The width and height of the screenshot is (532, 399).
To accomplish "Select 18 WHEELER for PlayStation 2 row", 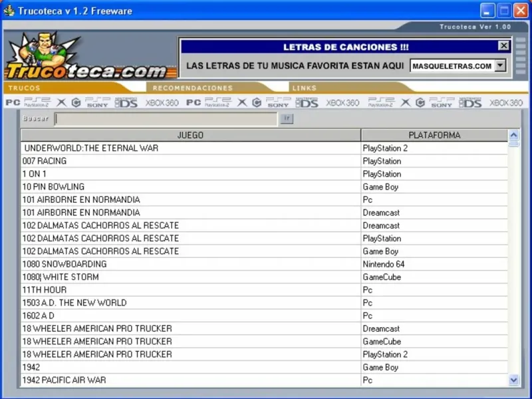I will [x=264, y=354].
